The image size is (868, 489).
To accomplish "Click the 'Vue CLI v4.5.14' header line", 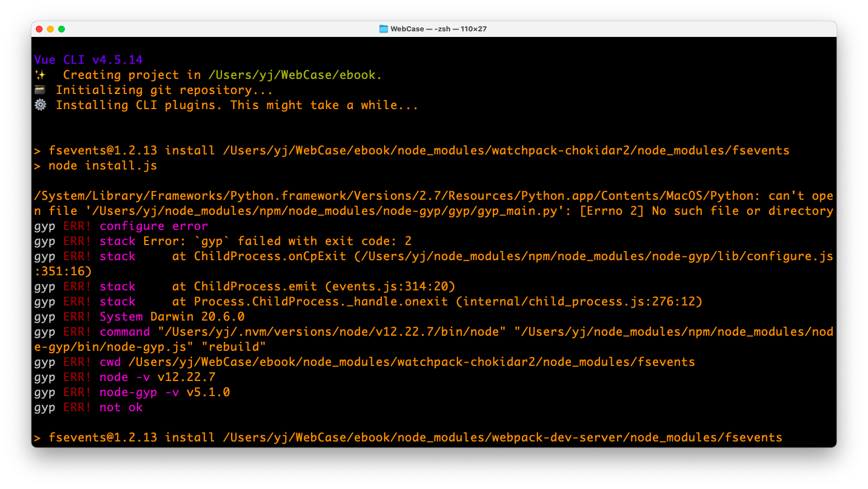I will (x=88, y=60).
